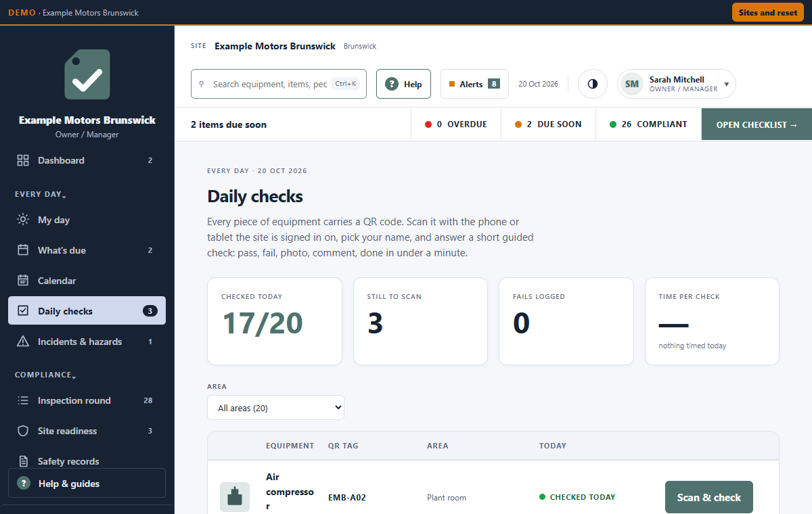Click the Calendar sidebar icon
Image resolution: width=812 pixels, height=514 pixels.
[x=23, y=281]
